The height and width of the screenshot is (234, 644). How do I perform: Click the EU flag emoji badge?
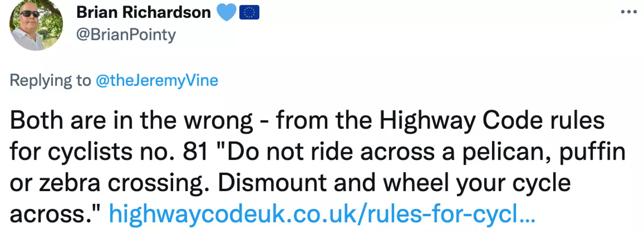click(249, 13)
